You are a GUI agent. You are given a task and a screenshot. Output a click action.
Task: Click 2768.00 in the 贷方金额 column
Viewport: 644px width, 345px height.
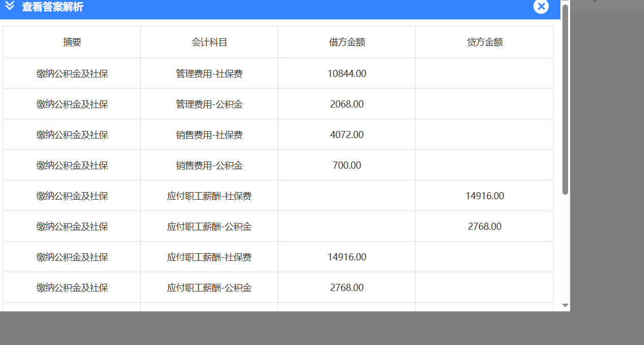[485, 227]
